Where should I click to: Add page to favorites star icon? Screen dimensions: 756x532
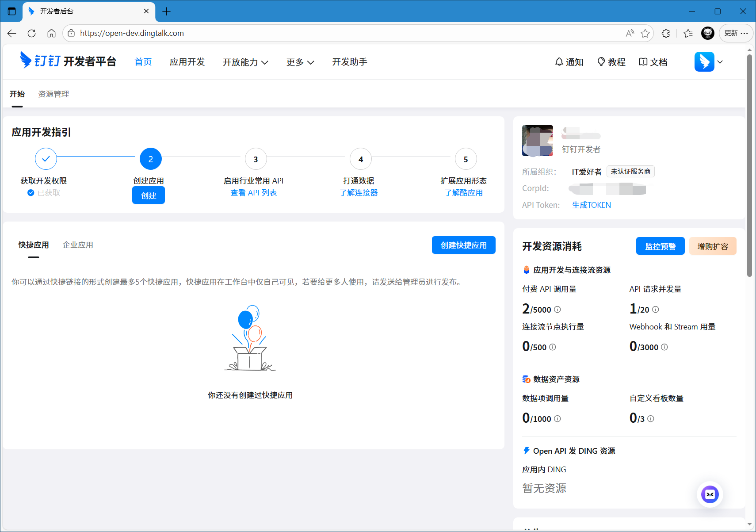645,33
